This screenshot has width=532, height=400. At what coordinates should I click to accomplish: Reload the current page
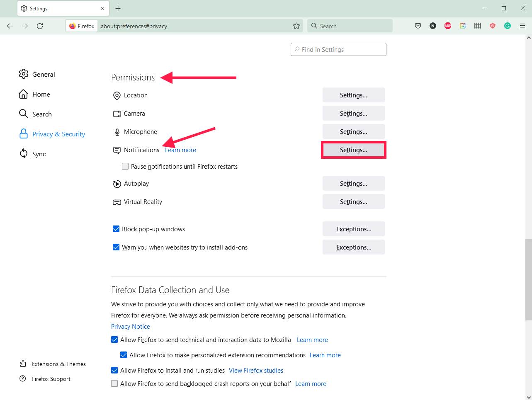coord(40,26)
